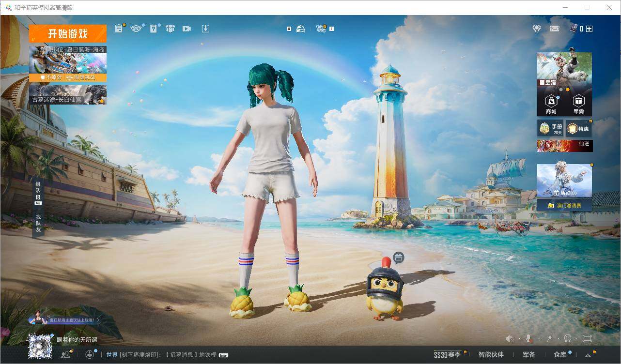The height and width of the screenshot is (364, 621).
Task: Open the 智能伙伴 smart partner tab
Action: pos(491,355)
